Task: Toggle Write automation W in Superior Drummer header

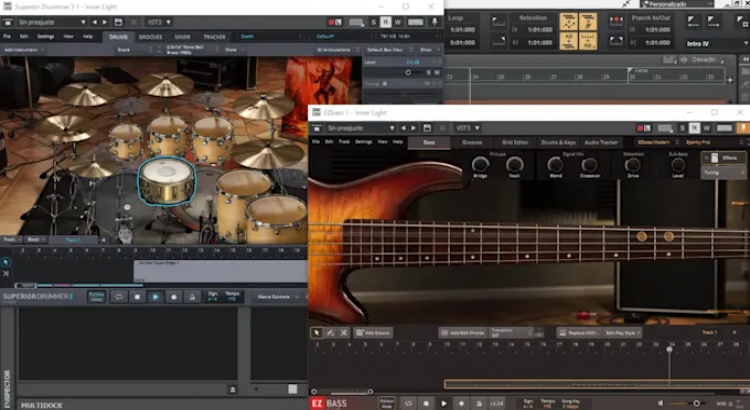Action: (397, 22)
